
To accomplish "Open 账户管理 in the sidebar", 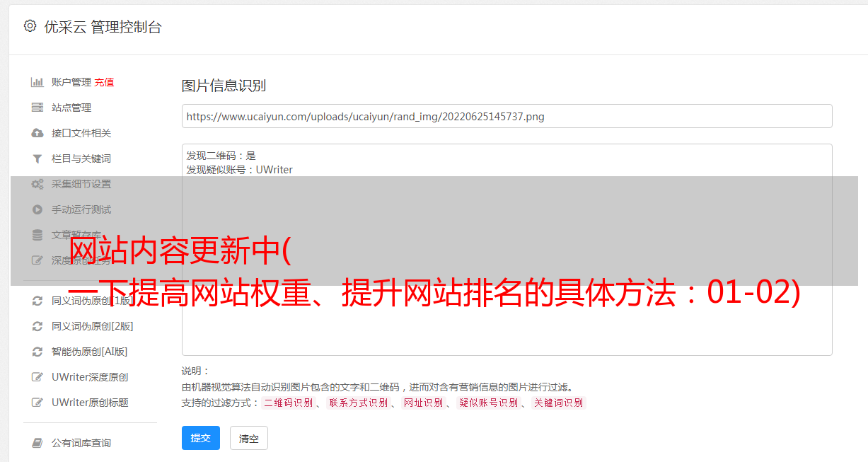I will coord(71,82).
